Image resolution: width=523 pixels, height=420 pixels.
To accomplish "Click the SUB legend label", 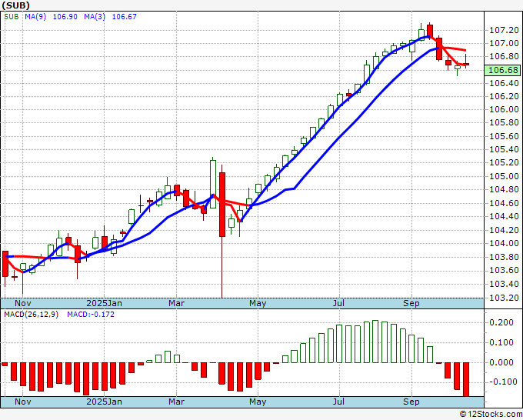I will coord(12,17).
